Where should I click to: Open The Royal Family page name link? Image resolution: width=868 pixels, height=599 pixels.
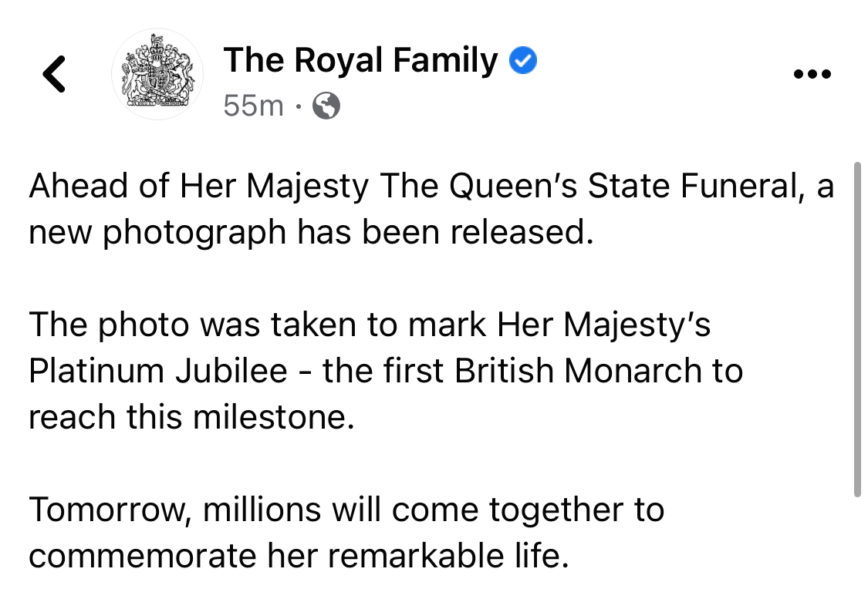tap(361, 60)
